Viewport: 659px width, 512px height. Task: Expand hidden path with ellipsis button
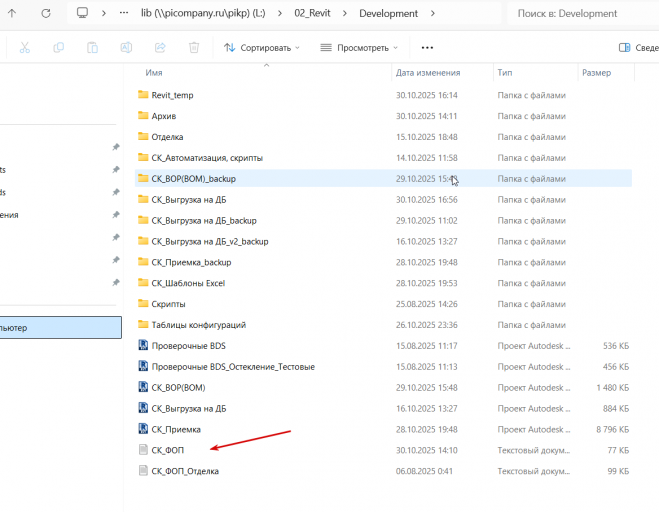pyautogui.click(x=124, y=13)
